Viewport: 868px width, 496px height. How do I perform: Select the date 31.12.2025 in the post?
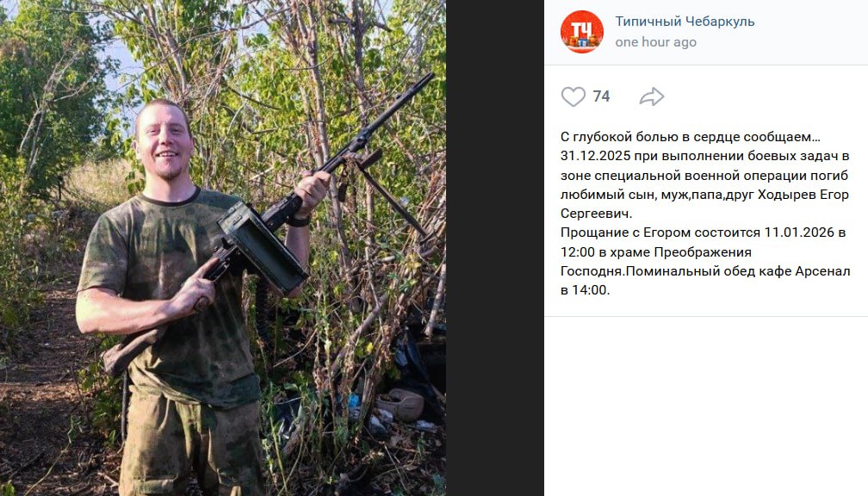(x=597, y=156)
